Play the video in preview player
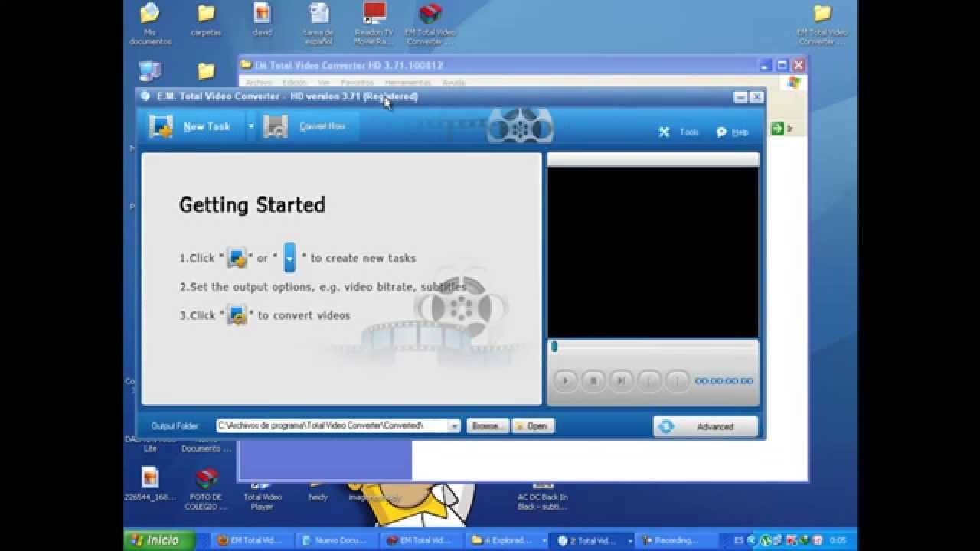Screen dimensions: 980x551 (x=565, y=380)
